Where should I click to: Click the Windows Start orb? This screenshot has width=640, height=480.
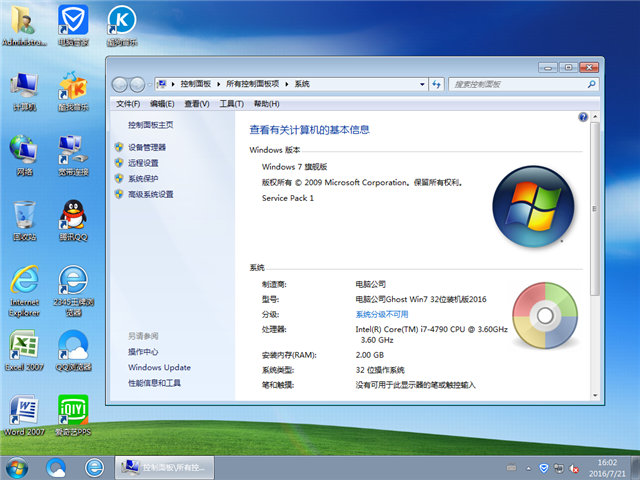pos(18,466)
